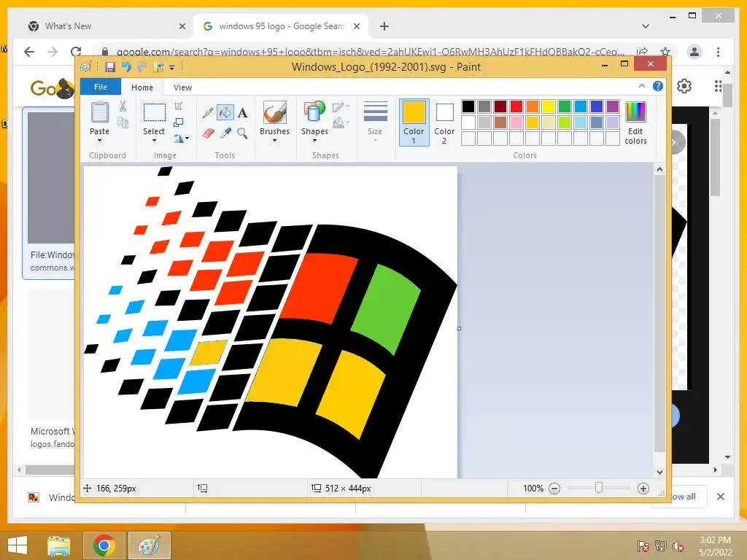Click the Save icon in Quick Access Toolbar
The height and width of the screenshot is (560, 747).
(110, 66)
